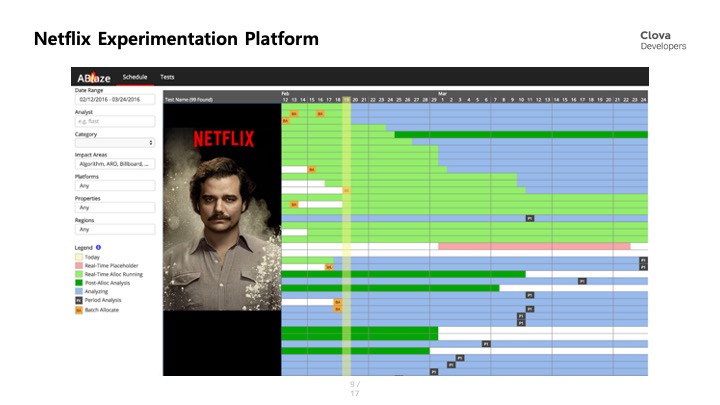Click the Real-Time Placeholder legend swatch

pos(79,264)
